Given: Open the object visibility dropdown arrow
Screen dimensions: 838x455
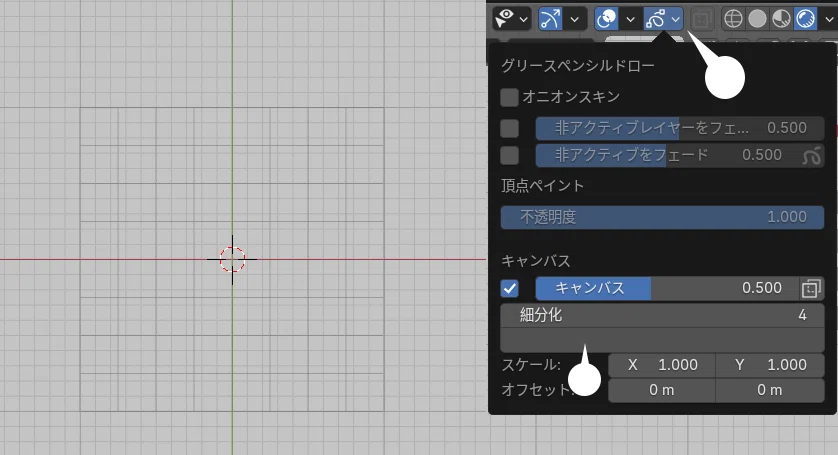Looking at the screenshot, I should click(x=524, y=19).
